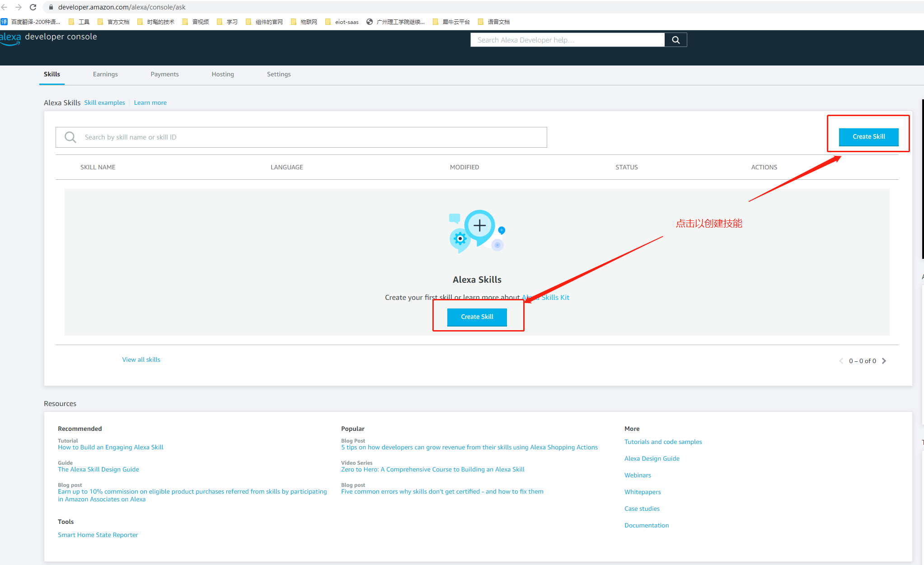Click the skill search magnifier icon
This screenshot has width=924, height=565.
point(70,137)
